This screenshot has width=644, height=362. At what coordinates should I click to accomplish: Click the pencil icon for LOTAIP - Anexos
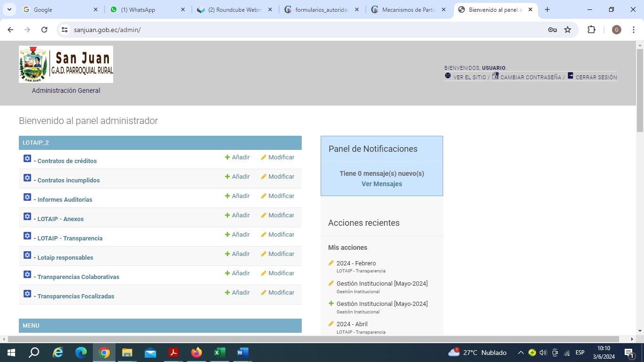264,215
